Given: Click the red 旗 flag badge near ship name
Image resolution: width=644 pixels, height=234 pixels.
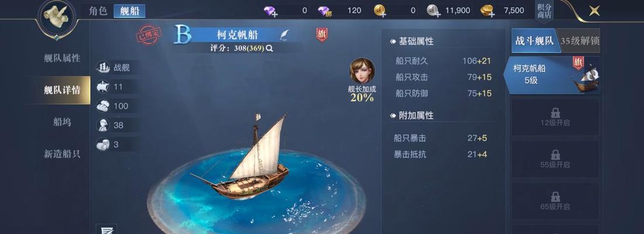Looking at the screenshot, I should coord(321,35).
